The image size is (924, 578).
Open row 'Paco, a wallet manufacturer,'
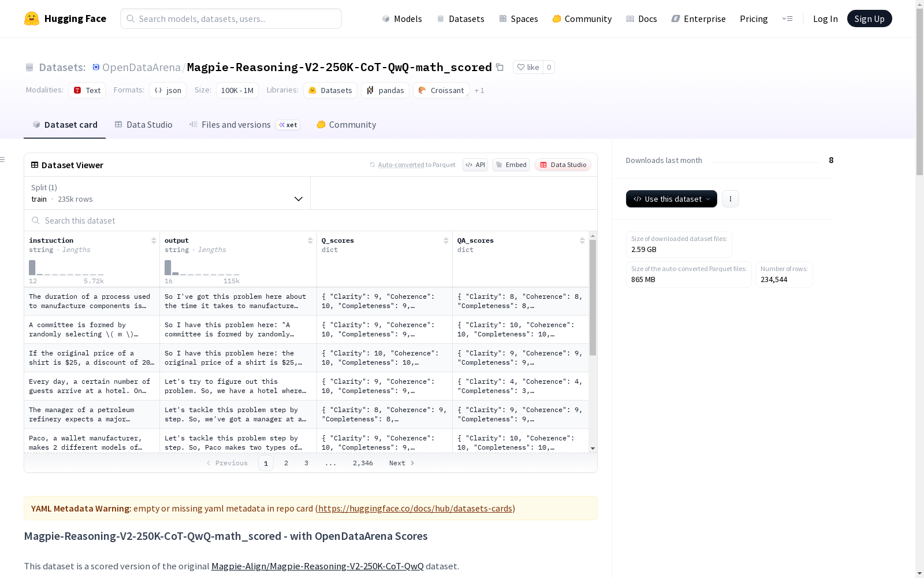click(x=306, y=441)
